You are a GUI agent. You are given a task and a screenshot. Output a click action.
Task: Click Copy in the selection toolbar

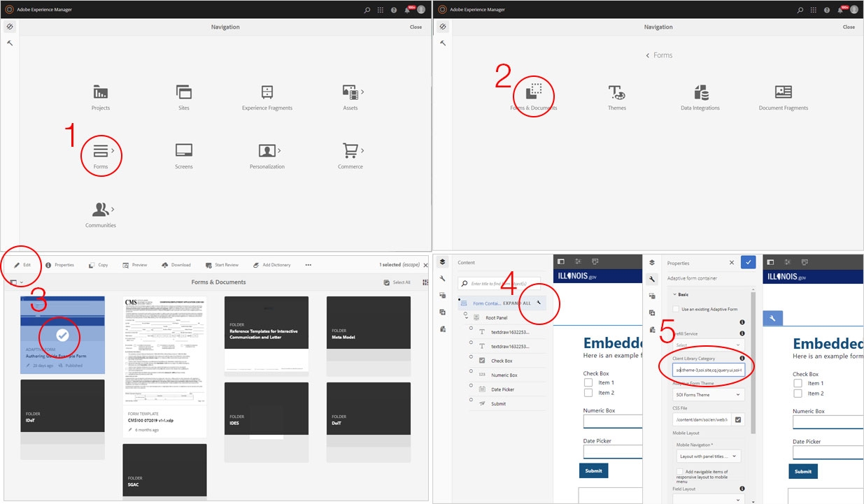coord(98,265)
